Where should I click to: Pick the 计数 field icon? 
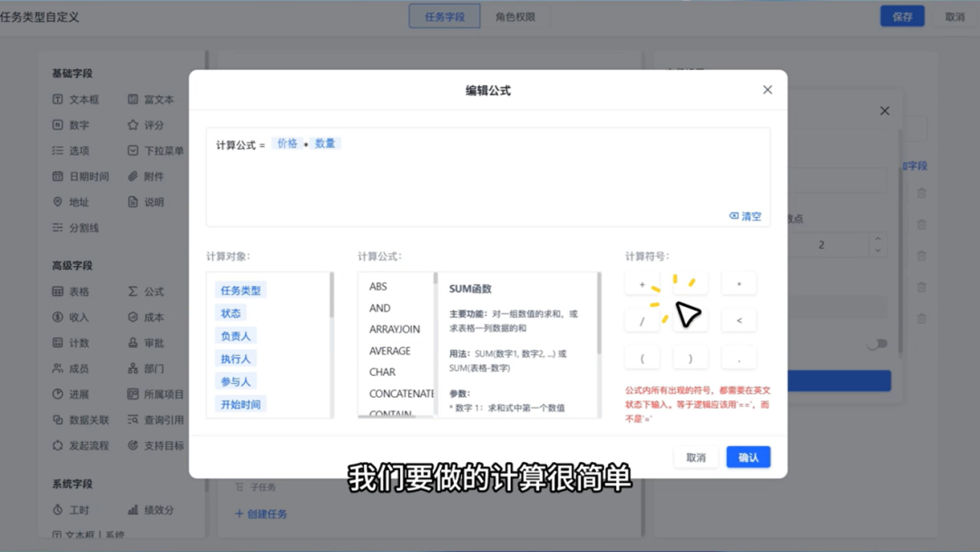(x=57, y=342)
